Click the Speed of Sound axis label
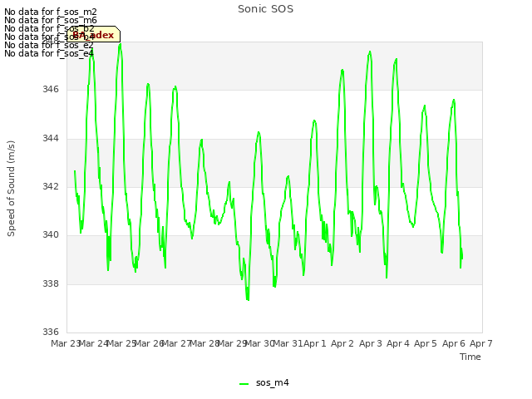This screenshot has width=532, height=399. coord(11,189)
